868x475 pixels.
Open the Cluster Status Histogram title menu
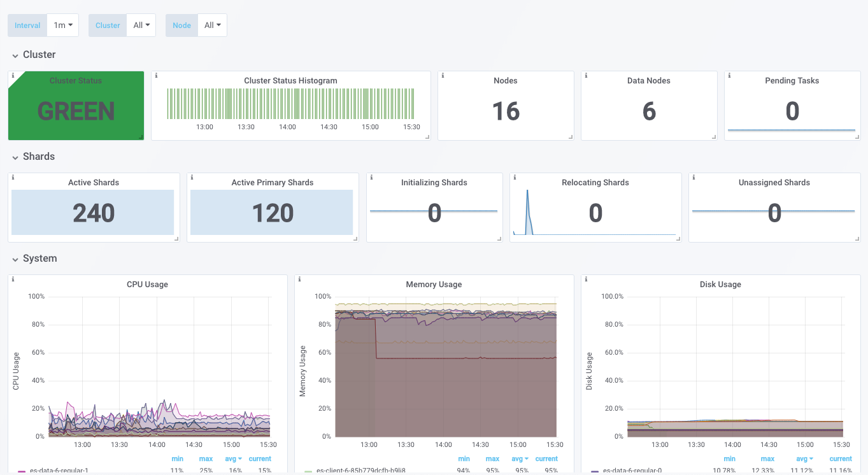coord(290,81)
